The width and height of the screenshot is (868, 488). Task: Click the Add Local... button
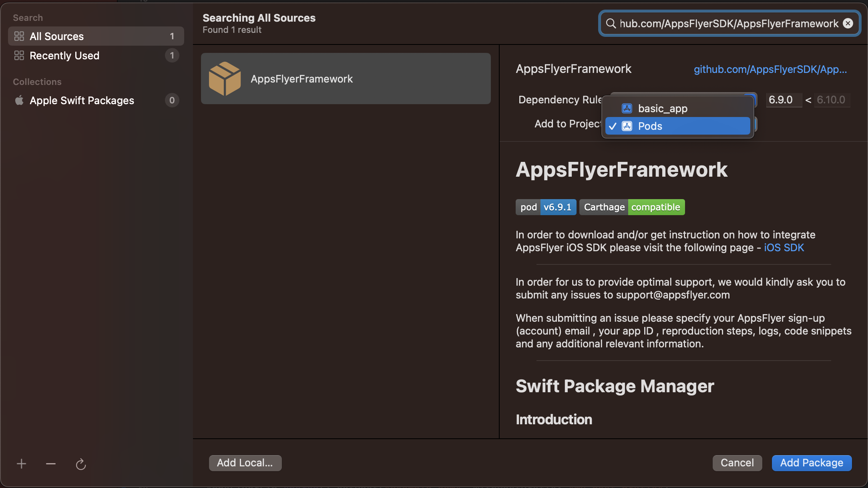tap(245, 463)
